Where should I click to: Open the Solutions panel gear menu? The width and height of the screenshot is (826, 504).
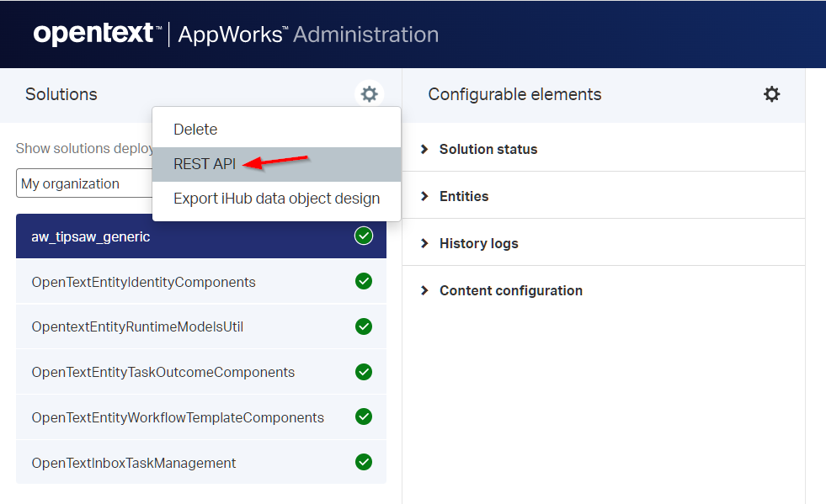tap(369, 94)
